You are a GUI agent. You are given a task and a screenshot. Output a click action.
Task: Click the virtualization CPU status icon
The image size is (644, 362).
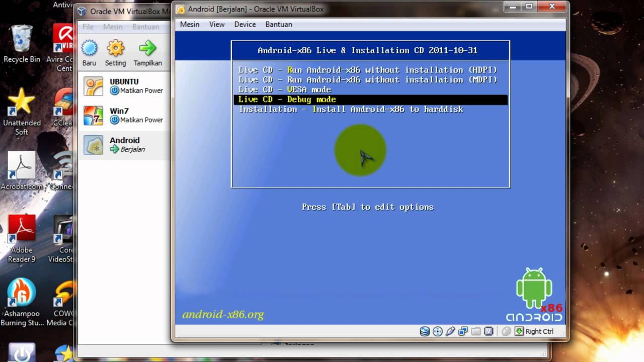click(x=489, y=331)
